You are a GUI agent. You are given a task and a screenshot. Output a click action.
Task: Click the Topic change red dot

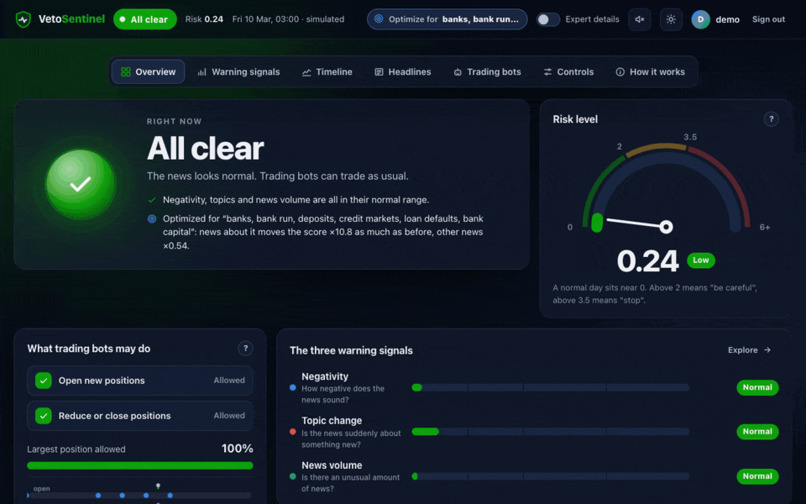click(293, 432)
